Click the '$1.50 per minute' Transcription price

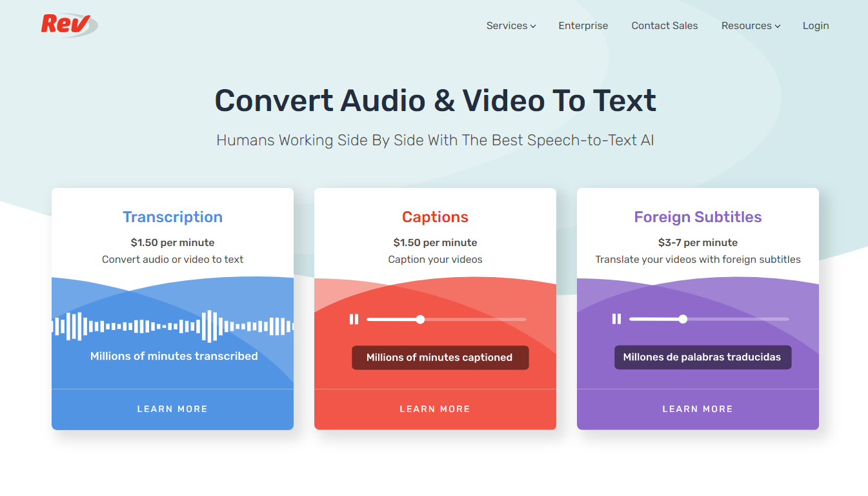pyautogui.click(x=172, y=243)
